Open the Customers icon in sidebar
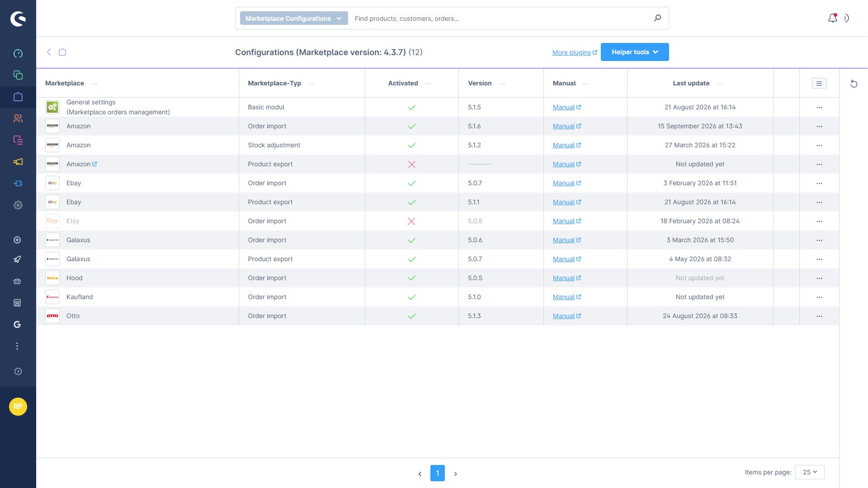The height and width of the screenshot is (488, 868). 18,118
